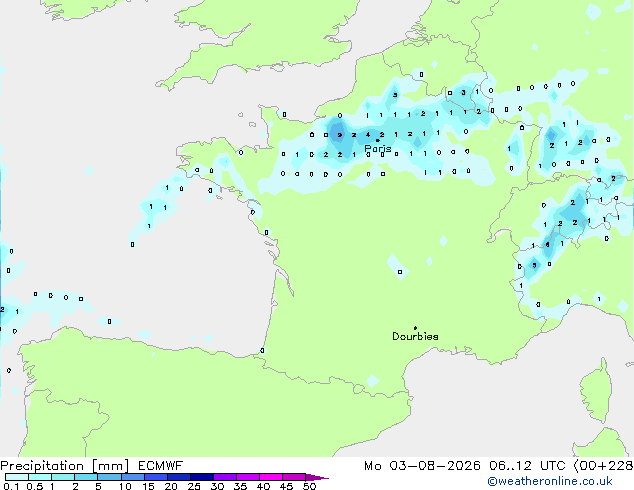The width and height of the screenshot is (634, 490).
Task: Click the purple arrow tip of the legend
Action: coord(317,477)
